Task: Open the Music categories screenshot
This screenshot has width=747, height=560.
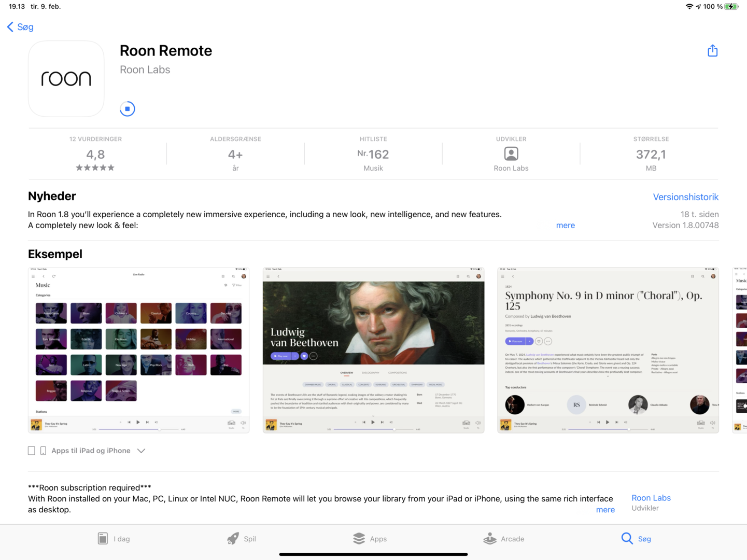Action: 138,350
